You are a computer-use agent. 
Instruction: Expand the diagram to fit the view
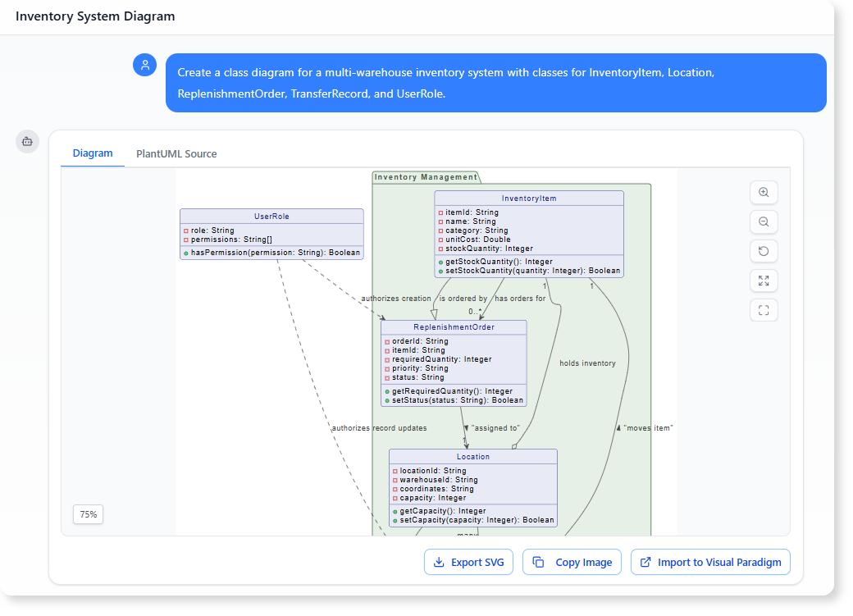tap(764, 281)
